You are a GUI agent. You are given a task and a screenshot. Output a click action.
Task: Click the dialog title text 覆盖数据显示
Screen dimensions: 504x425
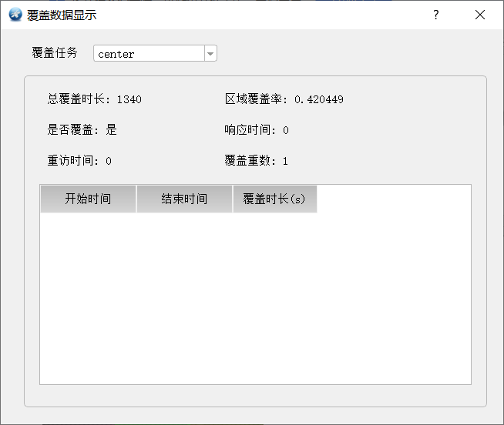coord(62,15)
